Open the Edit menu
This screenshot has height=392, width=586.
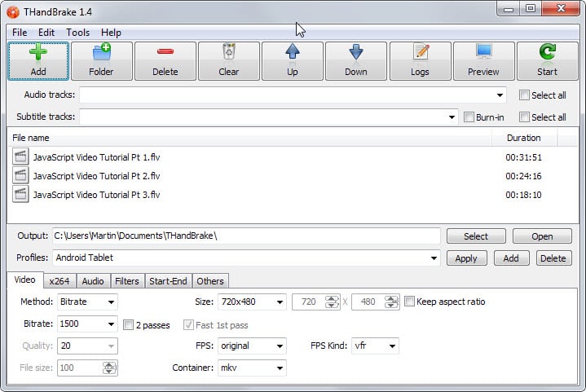click(x=46, y=33)
